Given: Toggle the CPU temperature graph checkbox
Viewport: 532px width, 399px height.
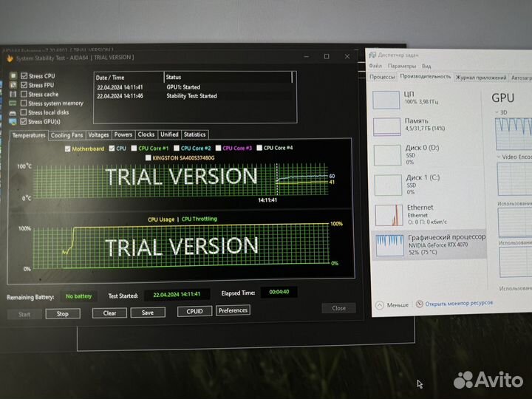Looking at the screenshot, I should [112, 149].
